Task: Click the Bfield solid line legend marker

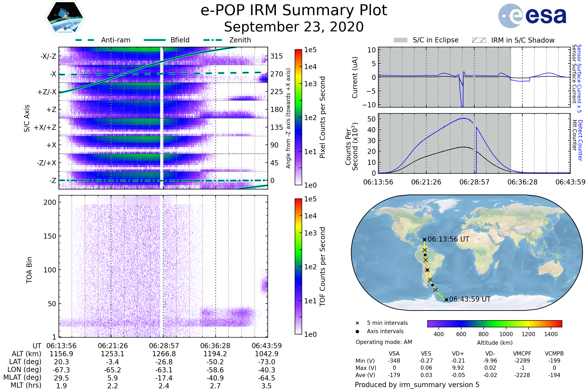Action: click(155, 40)
